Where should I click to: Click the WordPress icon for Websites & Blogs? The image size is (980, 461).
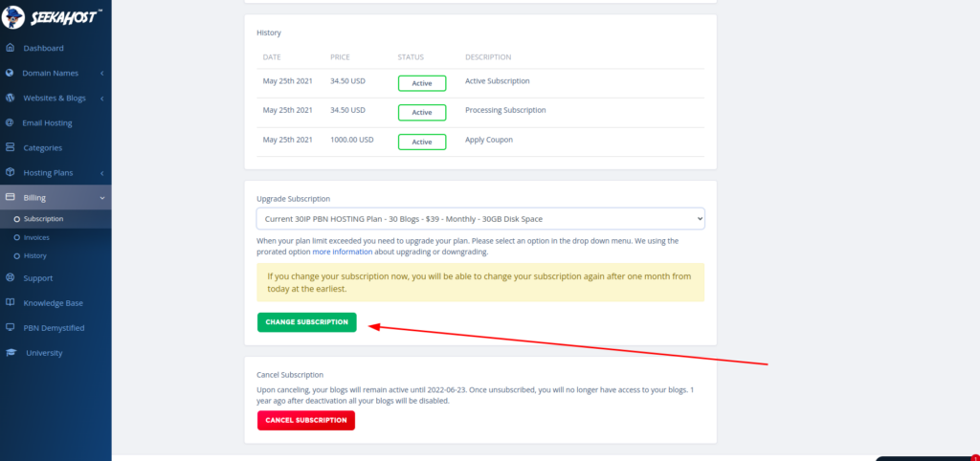[11, 98]
